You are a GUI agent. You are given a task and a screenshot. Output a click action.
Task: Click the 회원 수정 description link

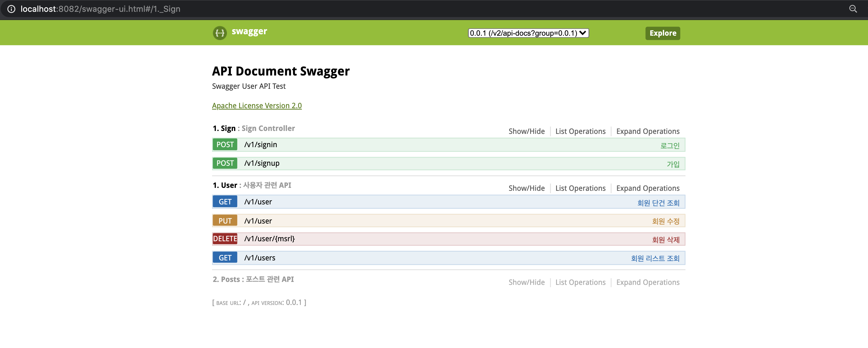pyautogui.click(x=665, y=221)
